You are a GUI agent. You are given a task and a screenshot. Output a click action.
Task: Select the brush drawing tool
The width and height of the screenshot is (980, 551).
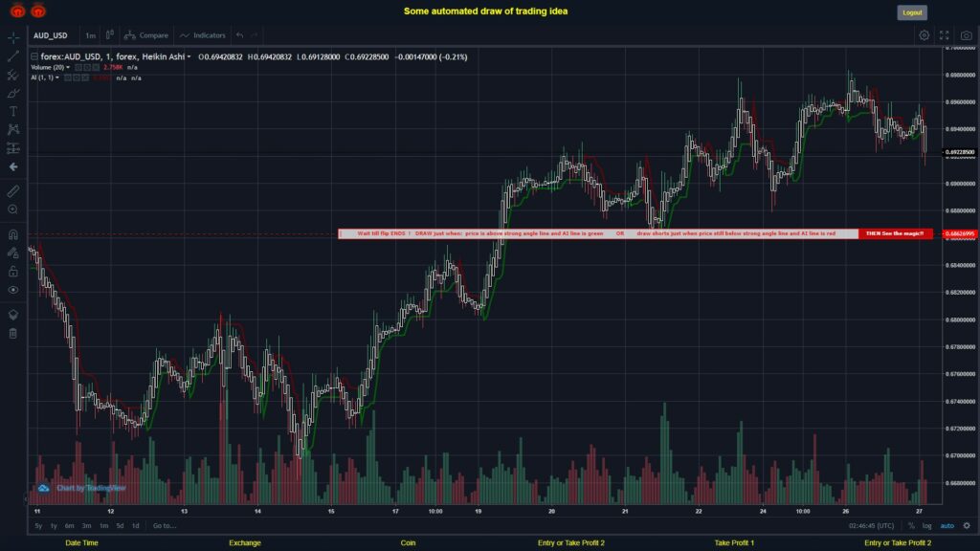[x=13, y=93]
